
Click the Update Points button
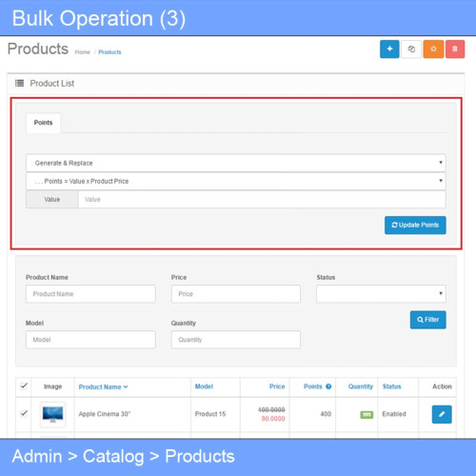(415, 225)
